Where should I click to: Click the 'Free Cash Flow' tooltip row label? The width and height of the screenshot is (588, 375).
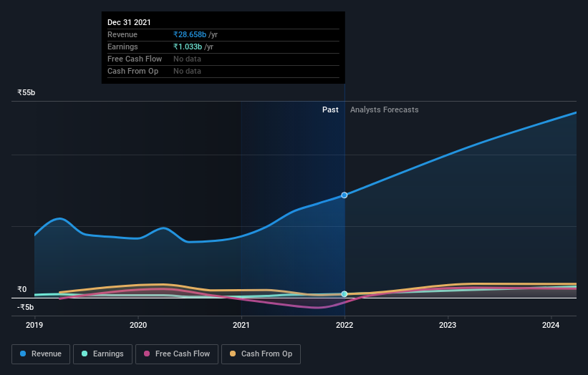[x=135, y=59]
